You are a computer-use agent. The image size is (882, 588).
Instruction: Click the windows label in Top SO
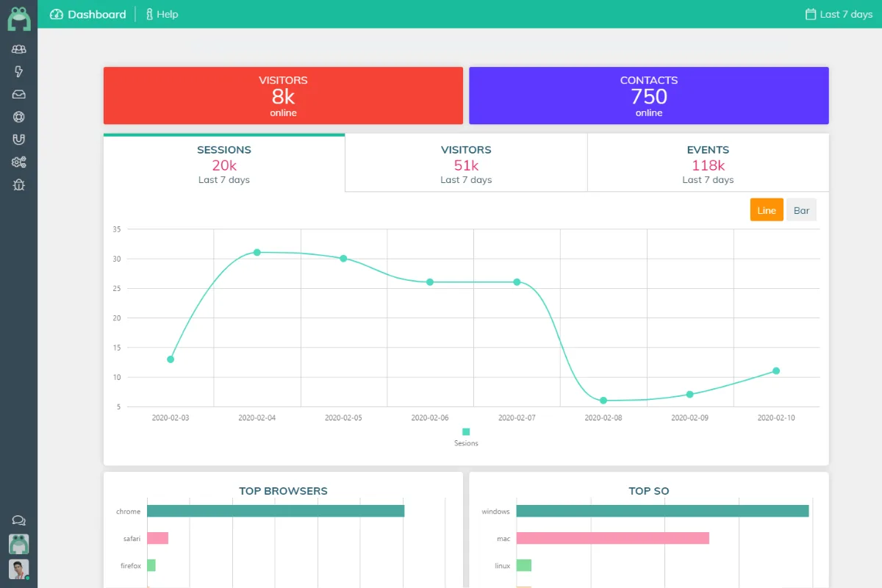tap(496, 512)
